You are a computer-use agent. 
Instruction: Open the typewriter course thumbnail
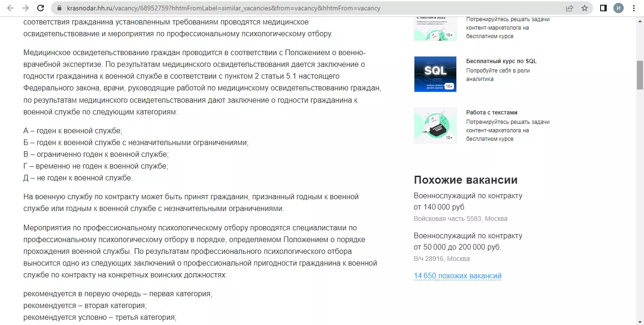click(435, 125)
